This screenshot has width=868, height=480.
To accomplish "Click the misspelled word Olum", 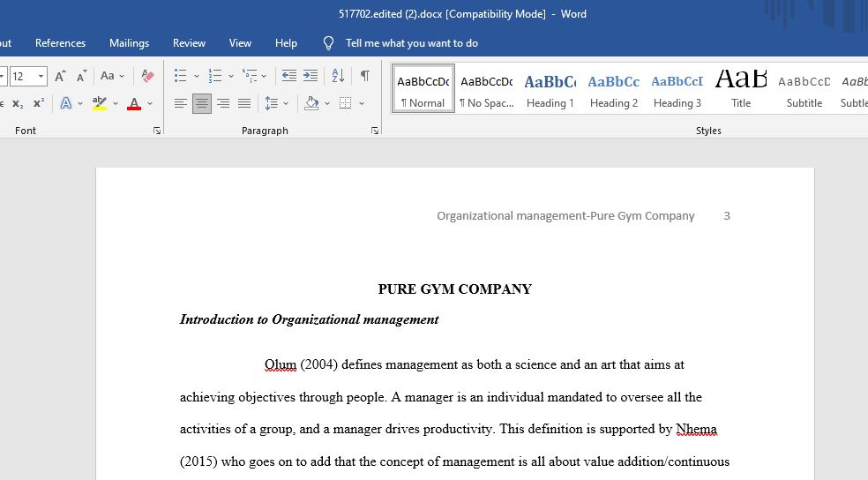I will (281, 364).
